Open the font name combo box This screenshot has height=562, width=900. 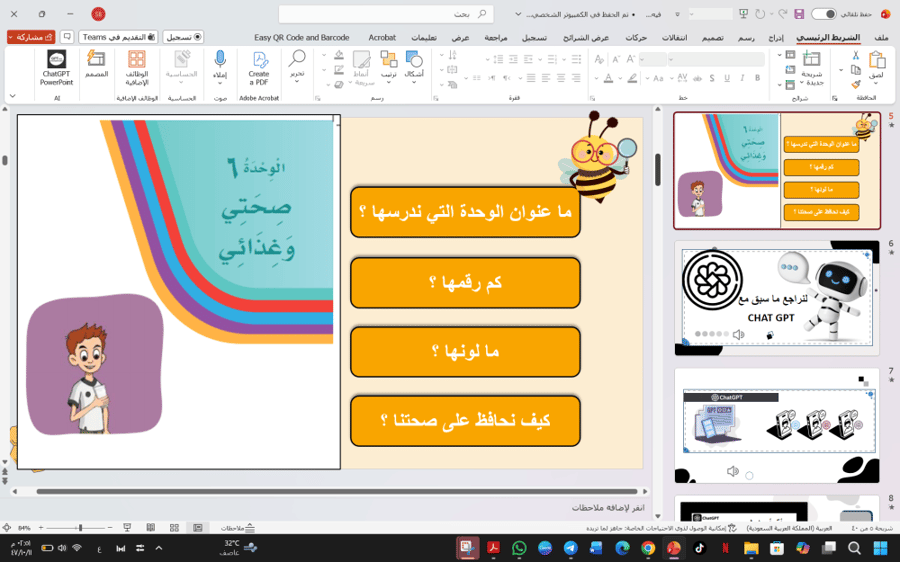(716, 59)
